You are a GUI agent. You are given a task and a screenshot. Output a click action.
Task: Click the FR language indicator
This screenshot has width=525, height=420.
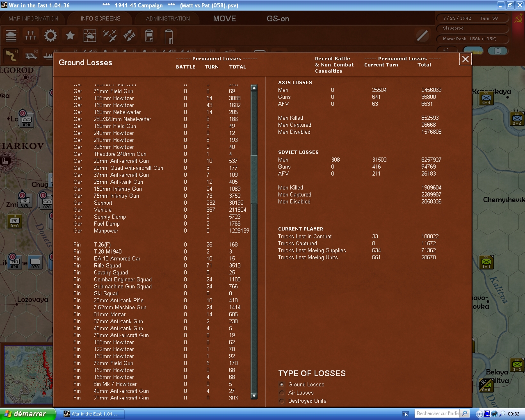click(x=405, y=414)
